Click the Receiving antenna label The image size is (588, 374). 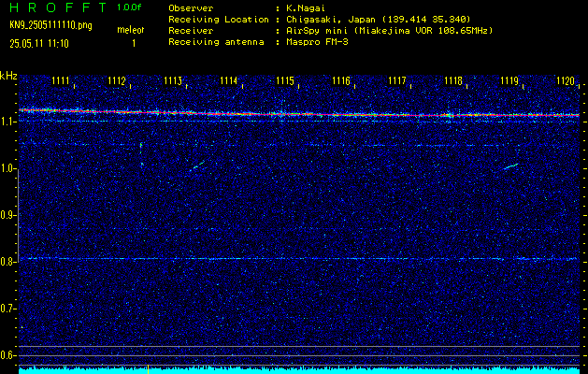click(216, 42)
